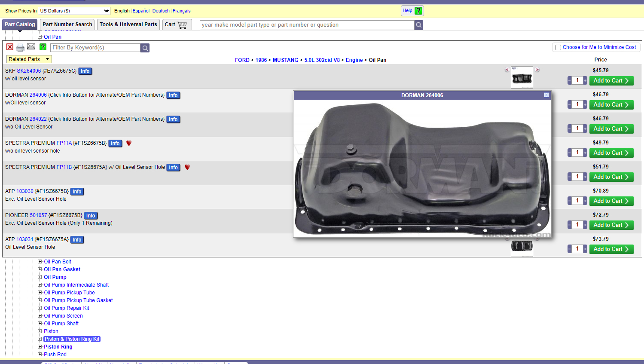Screen dimensions: 644x364
Task: Close the DORMAN 264006 image popup
Action: (x=546, y=95)
